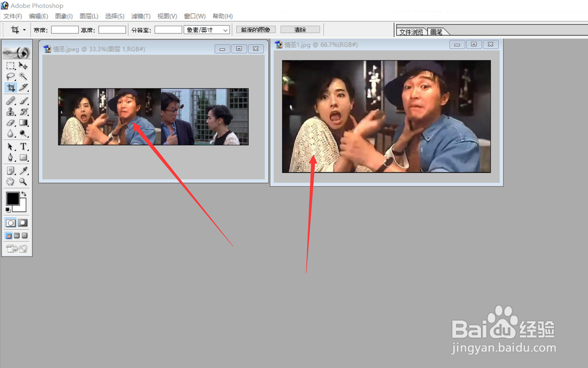Switch to the 画笔 palette tab
Image resolution: width=588 pixels, height=368 pixels.
point(436,32)
